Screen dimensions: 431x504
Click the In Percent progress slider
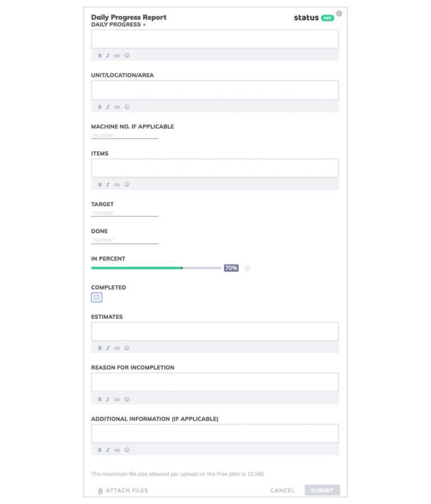[x=156, y=268]
